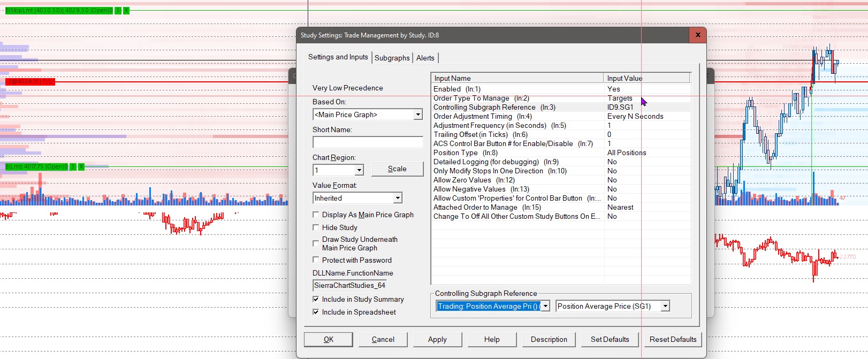Expand Position Average Price (SG1) subgraph dropdown
Viewport: 868px width, 359px height.
click(x=665, y=306)
